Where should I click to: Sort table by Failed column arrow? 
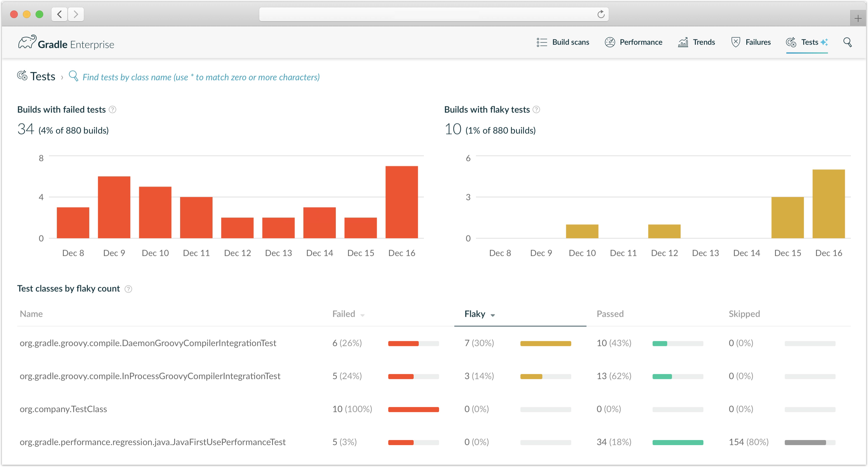(363, 315)
